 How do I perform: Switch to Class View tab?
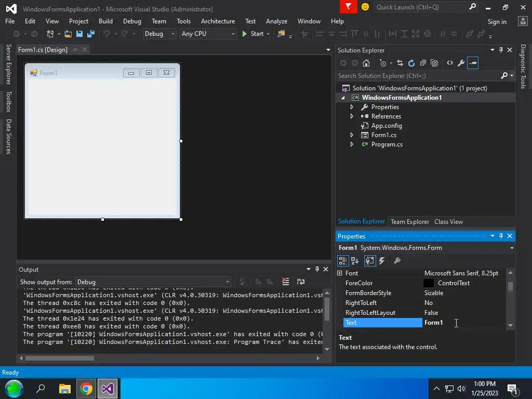(448, 221)
